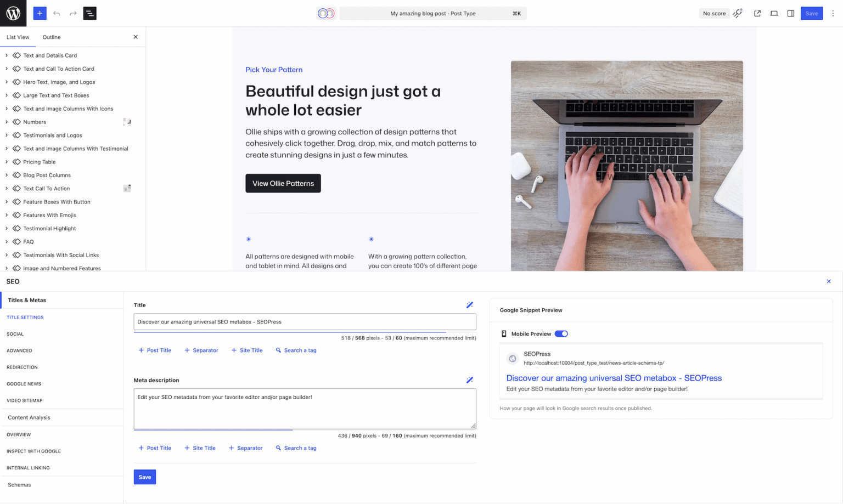The image size is (843, 504).
Task: Click the SEO panel Save button
Action: (145, 477)
